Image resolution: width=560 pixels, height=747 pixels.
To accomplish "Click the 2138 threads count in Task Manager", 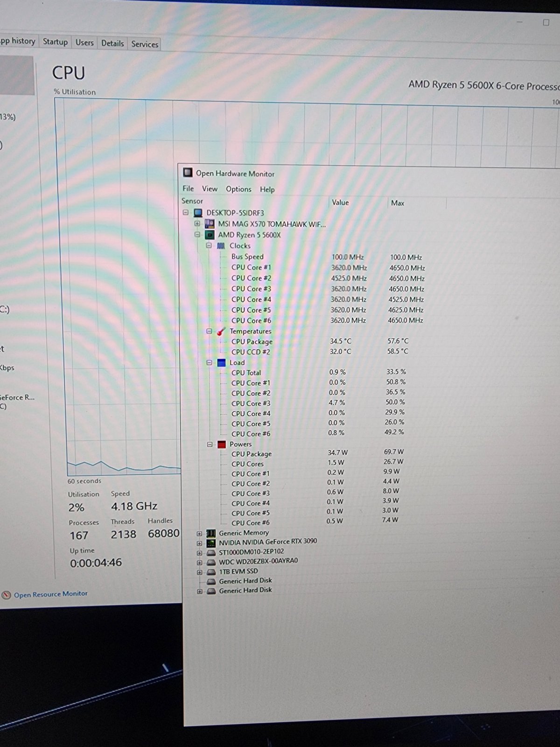I will tap(124, 534).
